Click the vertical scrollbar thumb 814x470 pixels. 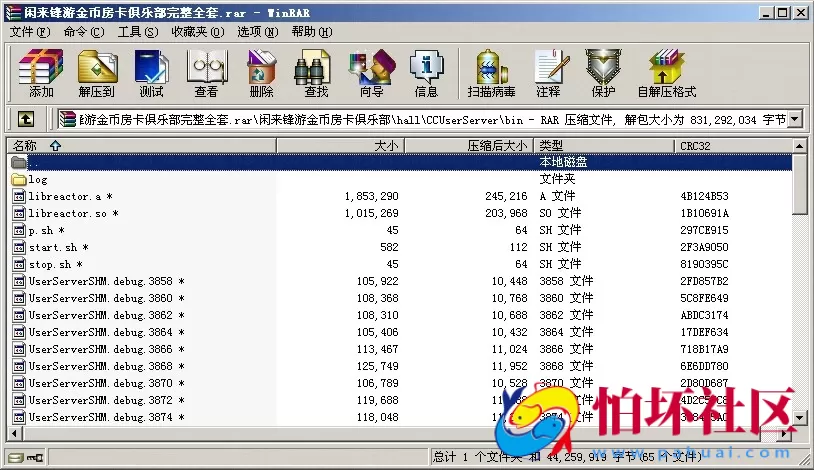point(799,184)
